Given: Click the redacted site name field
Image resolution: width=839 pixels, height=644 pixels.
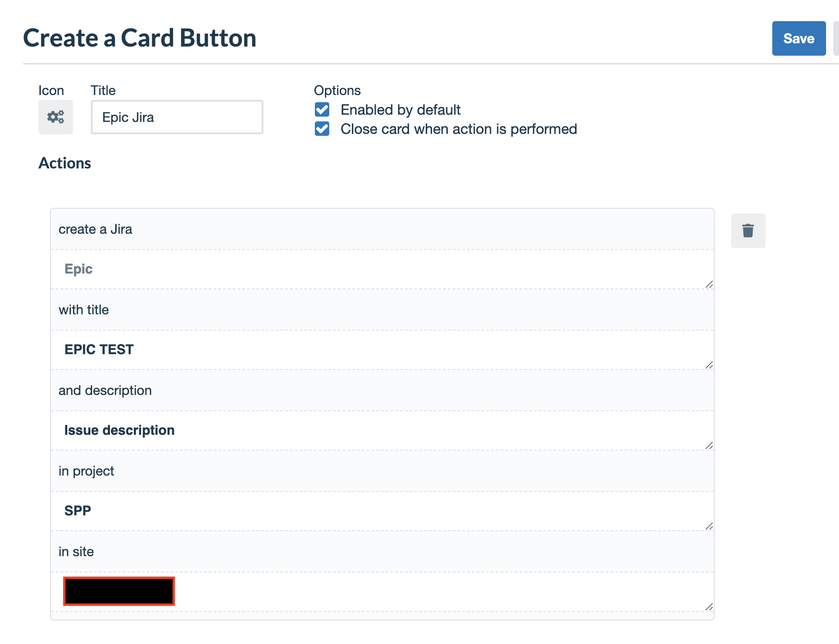Looking at the screenshot, I should click(382, 592).
